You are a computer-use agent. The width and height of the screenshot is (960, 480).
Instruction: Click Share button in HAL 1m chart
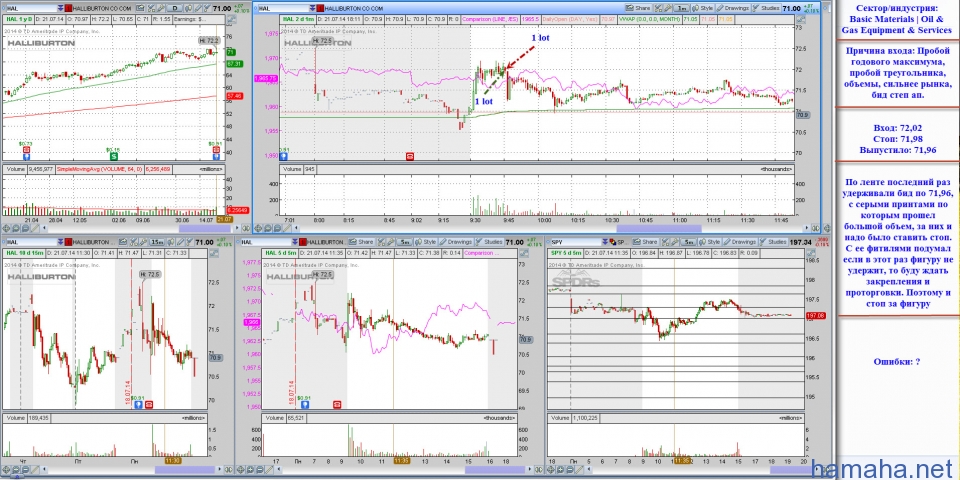[x=638, y=8]
